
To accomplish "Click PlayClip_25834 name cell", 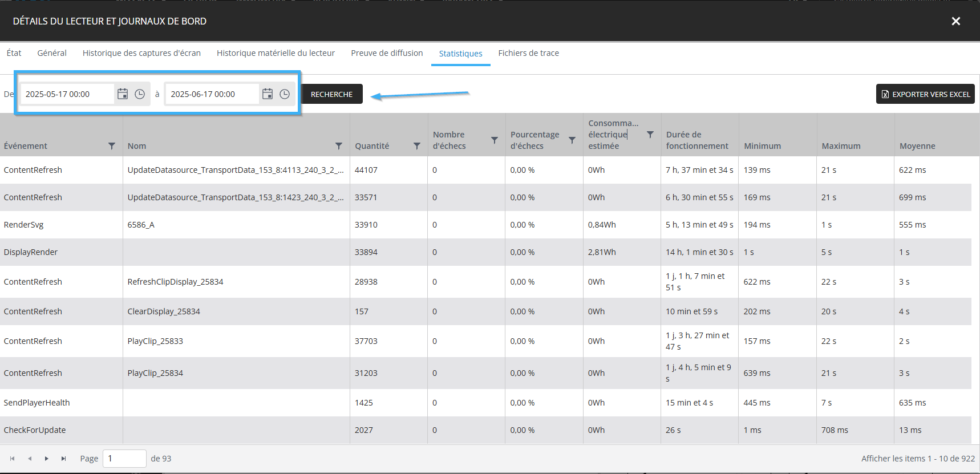I will (x=155, y=373).
